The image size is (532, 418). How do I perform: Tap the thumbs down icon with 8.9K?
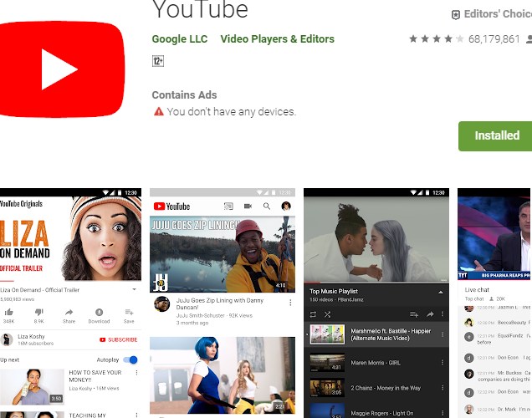click(x=39, y=312)
